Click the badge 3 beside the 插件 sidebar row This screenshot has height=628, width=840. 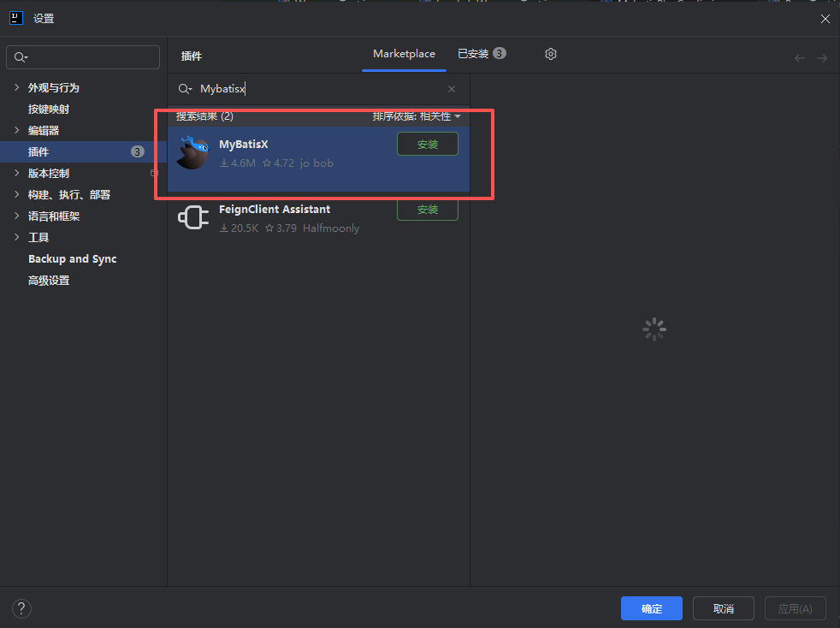coord(137,151)
